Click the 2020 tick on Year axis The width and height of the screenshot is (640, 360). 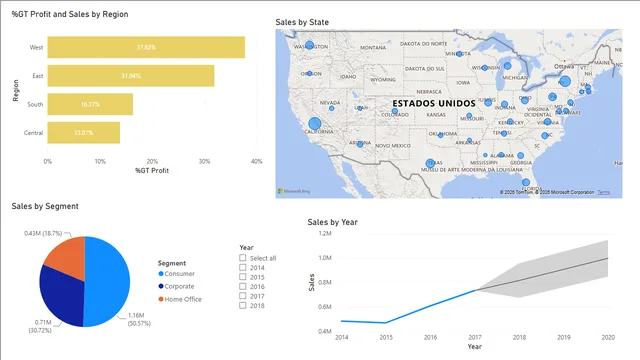[x=608, y=338]
